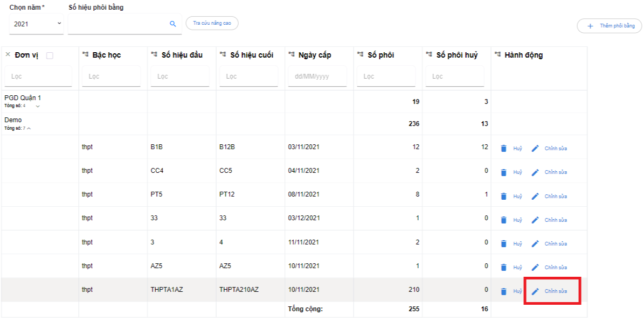Click the trash icon for row B1B

(x=503, y=149)
